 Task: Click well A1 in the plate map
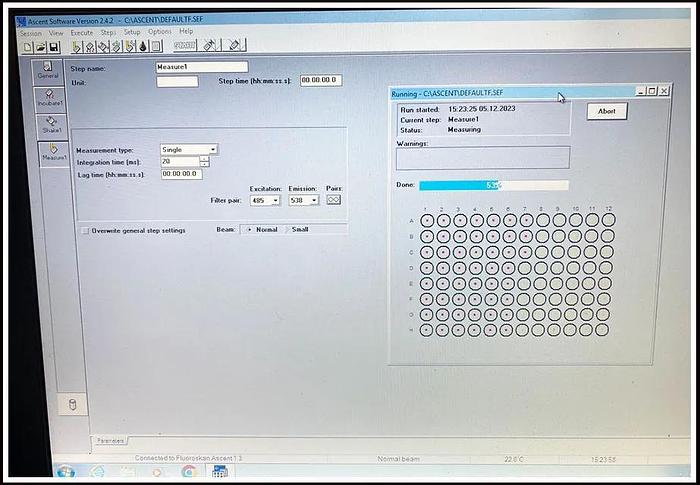tap(427, 220)
